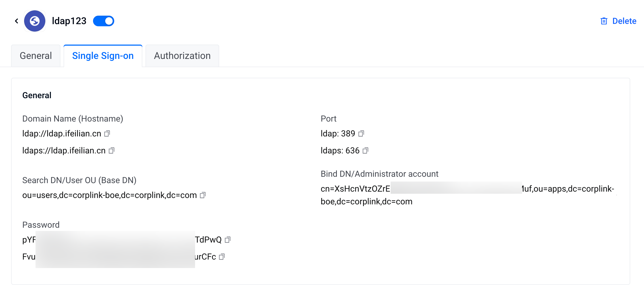The height and width of the screenshot is (293, 644).
Task: Click the ldap123 application logo icon
Action: [35, 21]
